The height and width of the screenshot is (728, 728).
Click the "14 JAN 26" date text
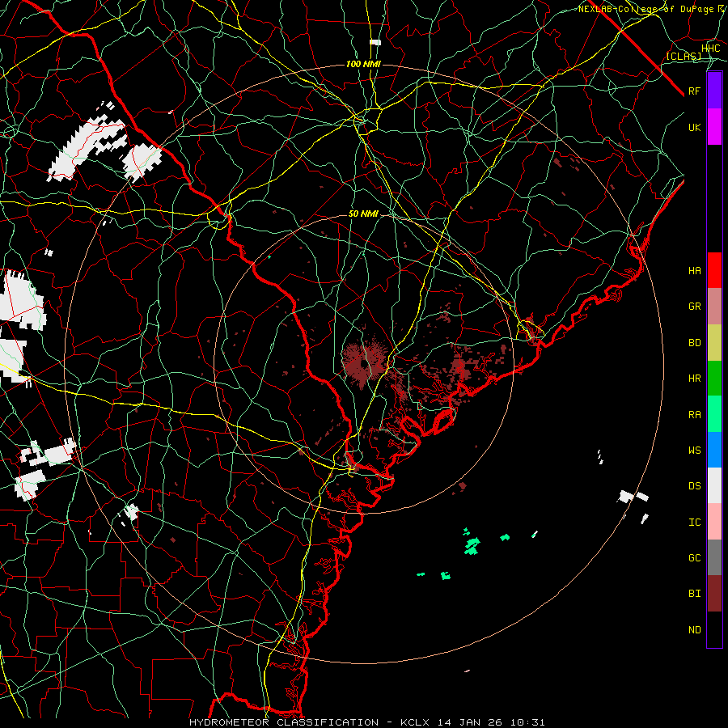(470, 722)
